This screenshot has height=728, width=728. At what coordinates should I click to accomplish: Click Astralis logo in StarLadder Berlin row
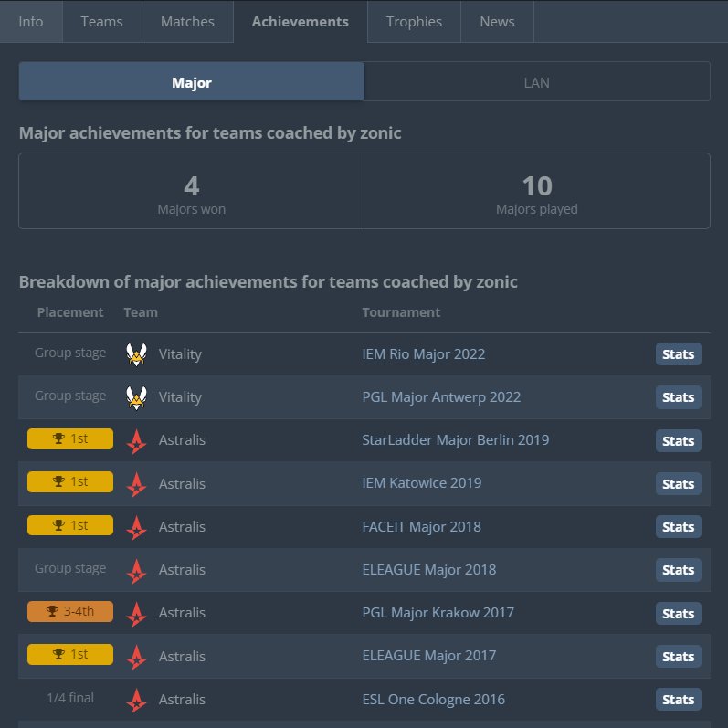pos(136,440)
